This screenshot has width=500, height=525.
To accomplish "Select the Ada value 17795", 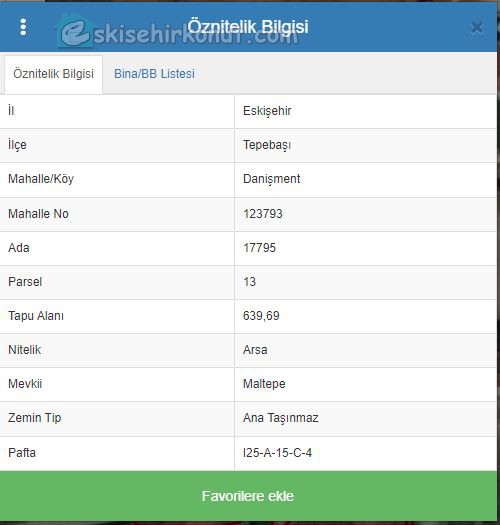I will pyautogui.click(x=260, y=248).
